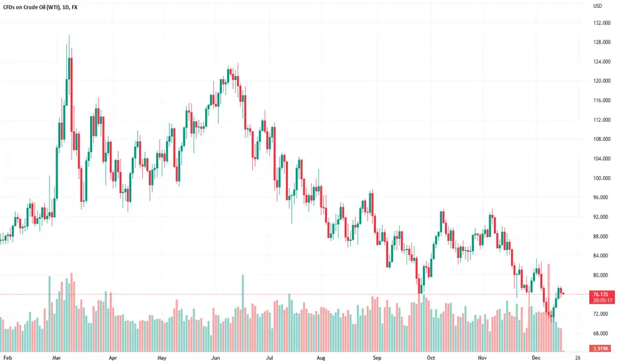
Task: Click the 100.000 price scale label
Action: pyautogui.click(x=602, y=178)
